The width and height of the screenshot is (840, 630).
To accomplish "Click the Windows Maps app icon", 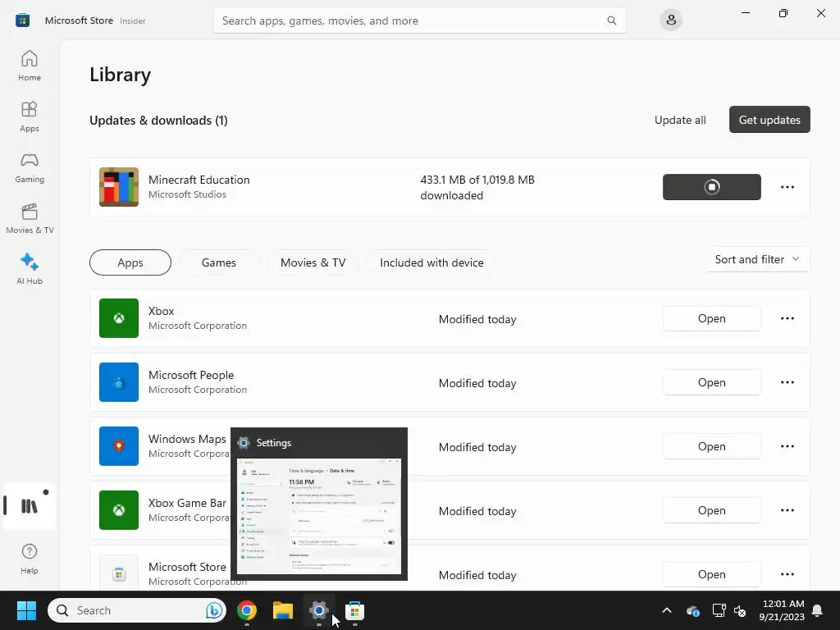I will [x=119, y=446].
